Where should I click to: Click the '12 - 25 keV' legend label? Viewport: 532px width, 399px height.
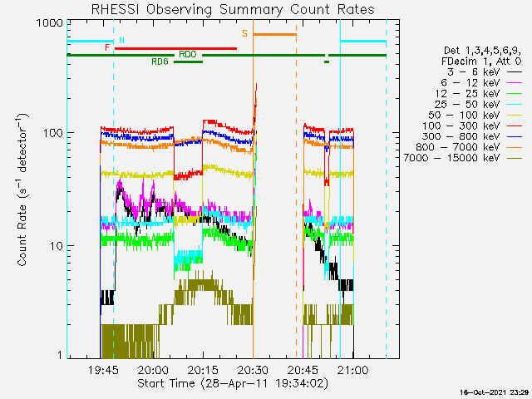467,94
